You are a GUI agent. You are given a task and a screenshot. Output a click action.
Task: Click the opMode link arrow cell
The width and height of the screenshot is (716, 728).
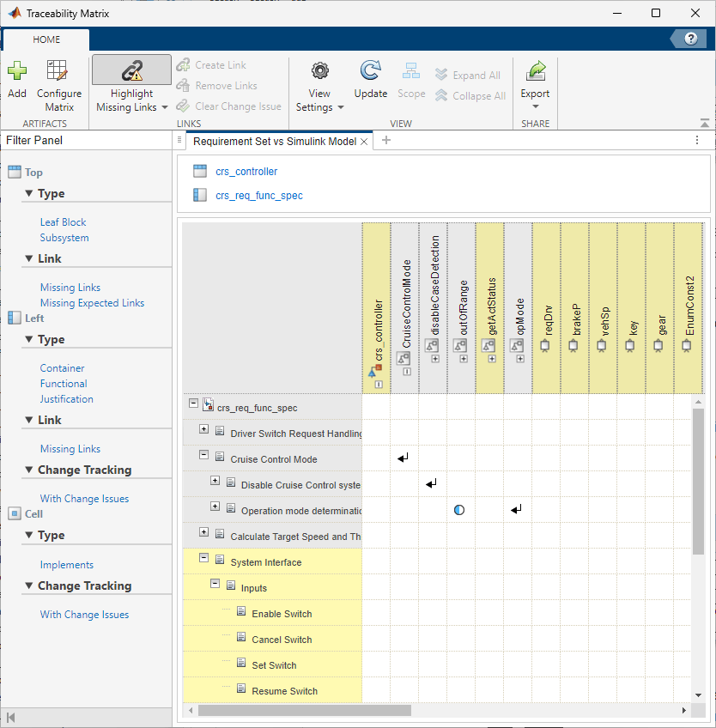pos(516,510)
